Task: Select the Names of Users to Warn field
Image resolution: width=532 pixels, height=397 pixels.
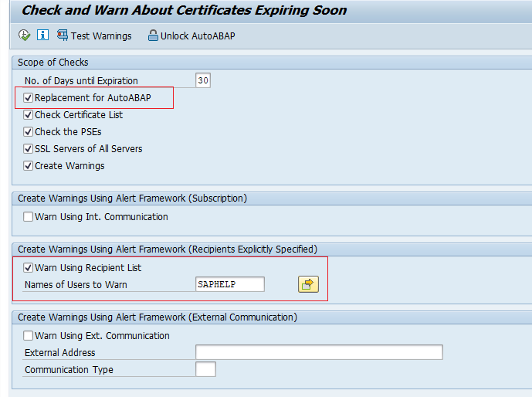Action: (x=230, y=284)
